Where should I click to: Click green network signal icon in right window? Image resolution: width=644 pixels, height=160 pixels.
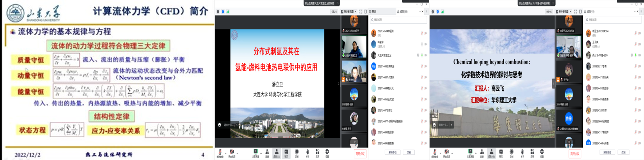(443, 12)
